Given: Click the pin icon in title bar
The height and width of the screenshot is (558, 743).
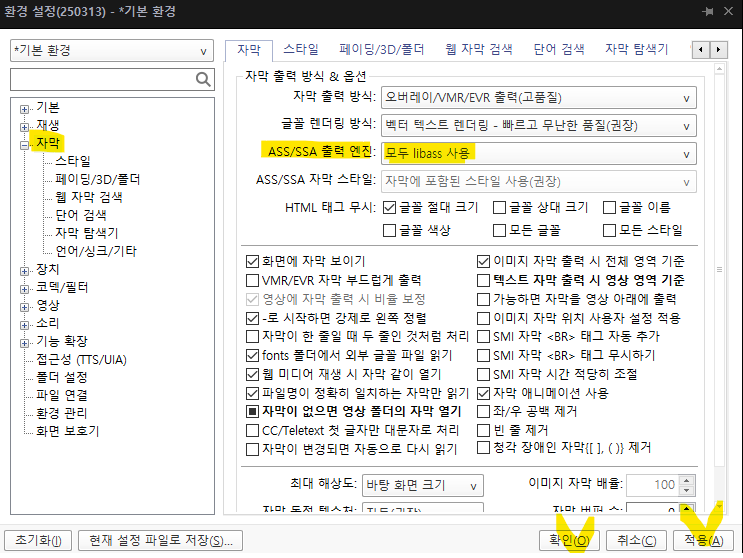Looking at the screenshot, I should [708, 11].
